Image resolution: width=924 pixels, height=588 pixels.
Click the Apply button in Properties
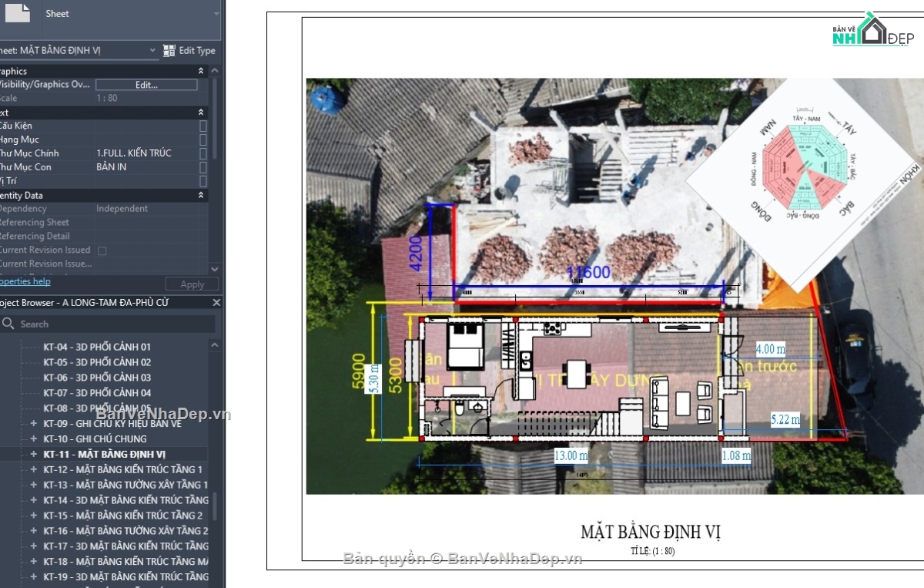pos(192,284)
